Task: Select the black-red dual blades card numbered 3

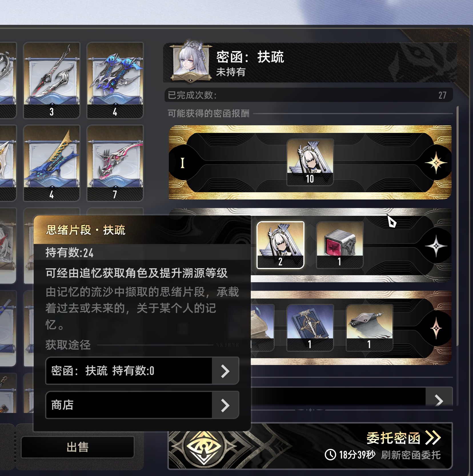Action: click(x=51, y=80)
